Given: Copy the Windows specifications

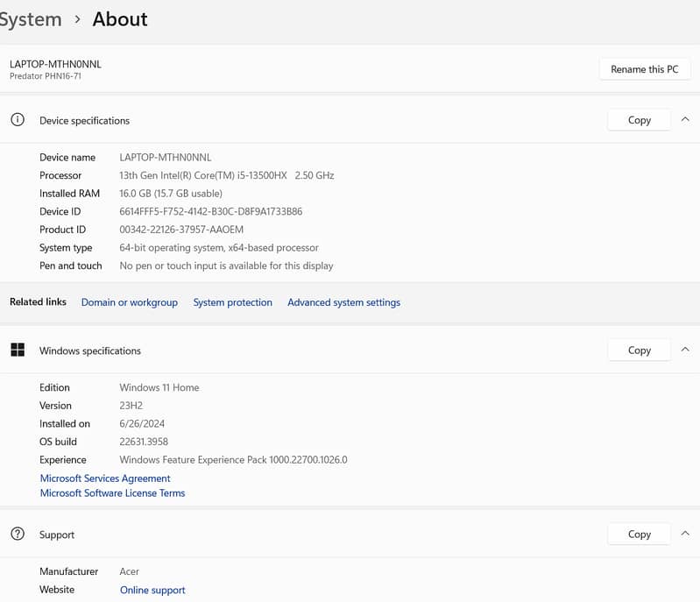Looking at the screenshot, I should pos(639,351).
